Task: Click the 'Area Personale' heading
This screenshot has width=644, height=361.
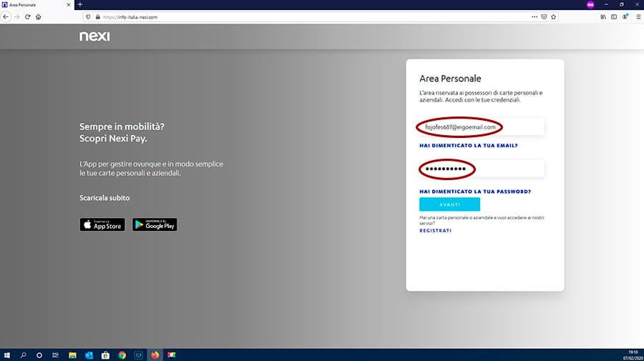Action: (450, 79)
